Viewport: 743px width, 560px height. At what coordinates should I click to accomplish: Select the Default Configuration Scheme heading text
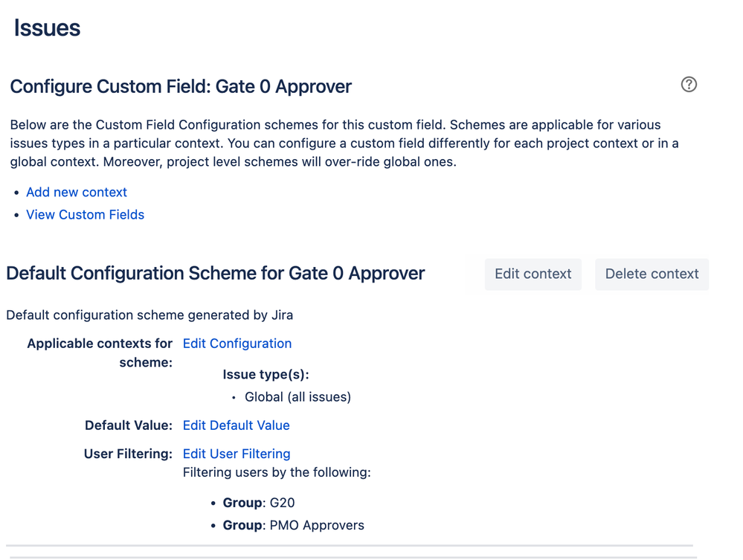coord(215,274)
